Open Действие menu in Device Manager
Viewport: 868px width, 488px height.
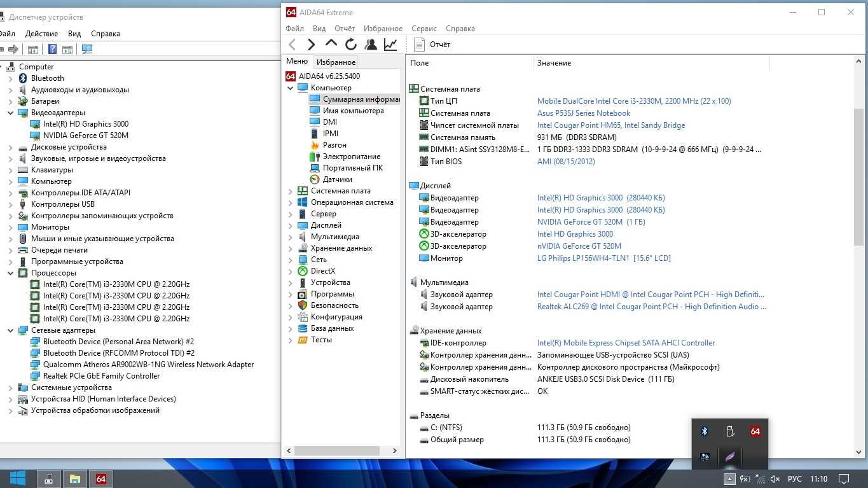pos(41,34)
